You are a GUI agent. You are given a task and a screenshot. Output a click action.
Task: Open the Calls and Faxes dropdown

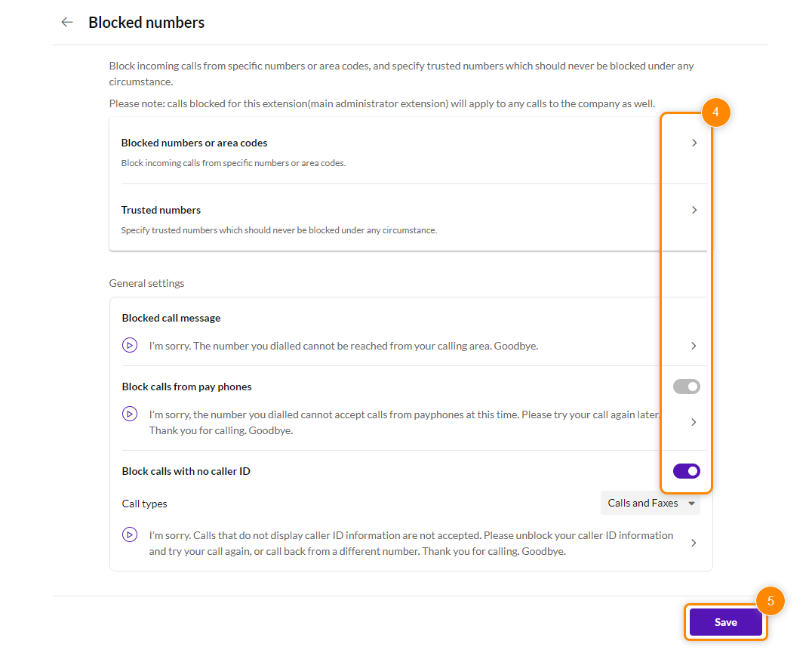[651, 504]
